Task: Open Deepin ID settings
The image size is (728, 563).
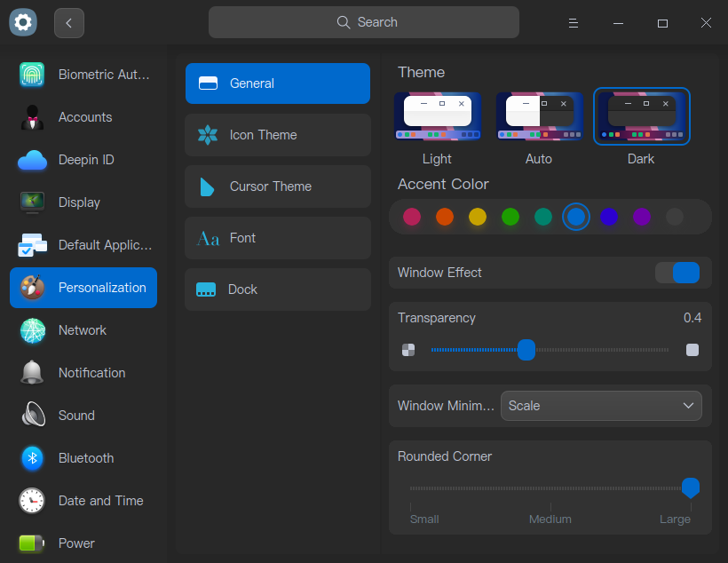Action: point(32,160)
